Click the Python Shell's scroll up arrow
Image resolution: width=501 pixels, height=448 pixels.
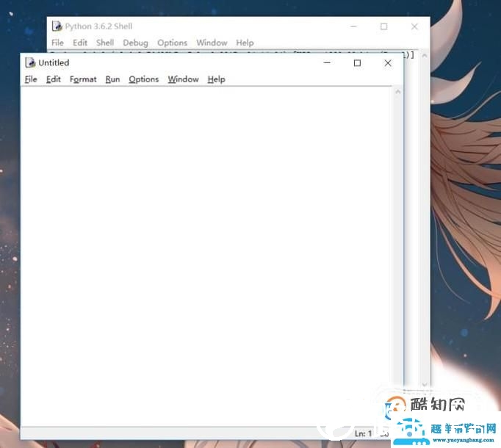pos(425,56)
